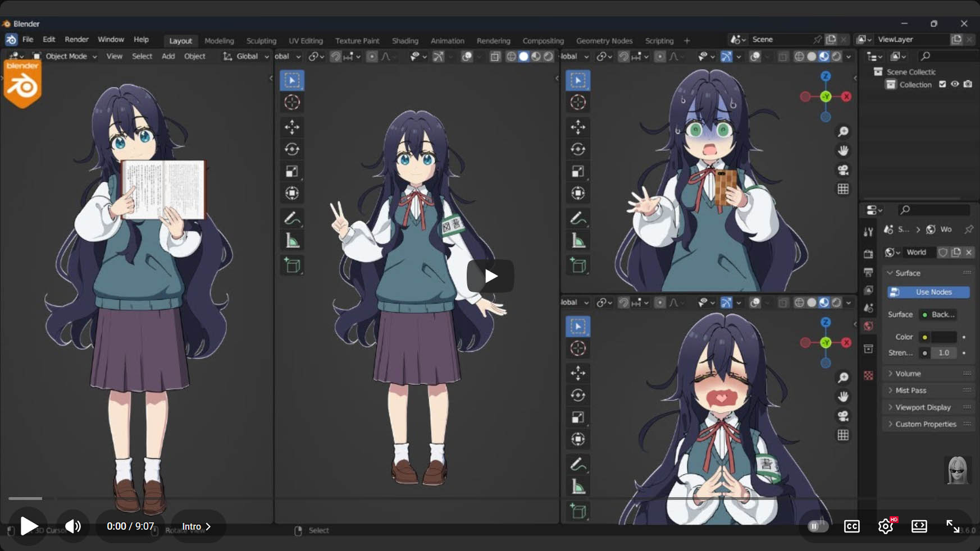
Task: Select the Cursor tool in middle viewport
Action: tap(292, 102)
